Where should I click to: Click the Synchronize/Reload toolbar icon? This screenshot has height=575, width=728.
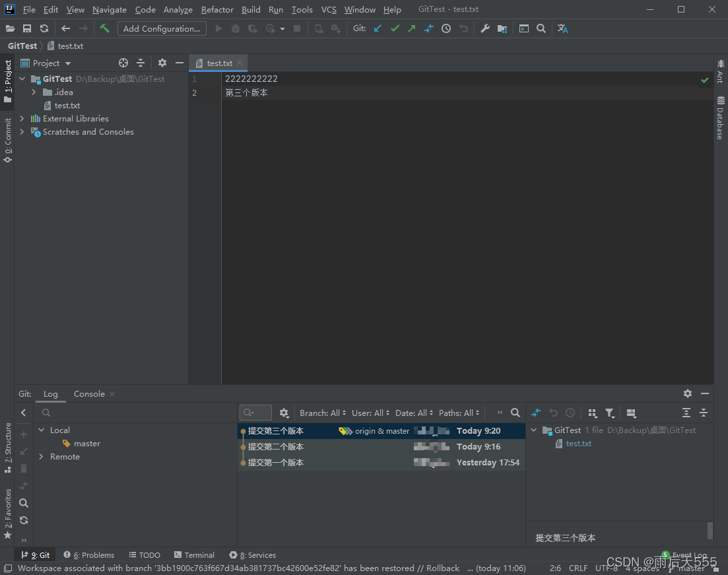pos(44,29)
